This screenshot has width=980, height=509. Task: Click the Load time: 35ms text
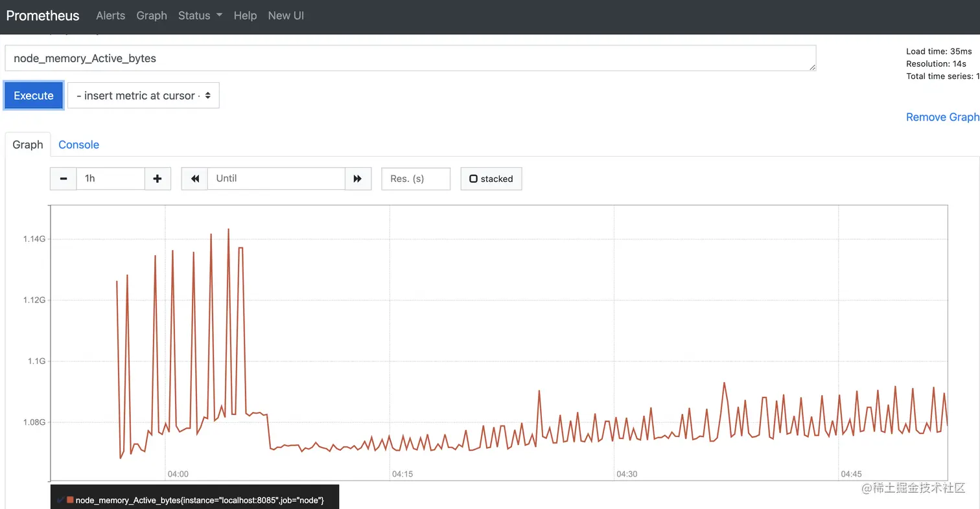[939, 51]
